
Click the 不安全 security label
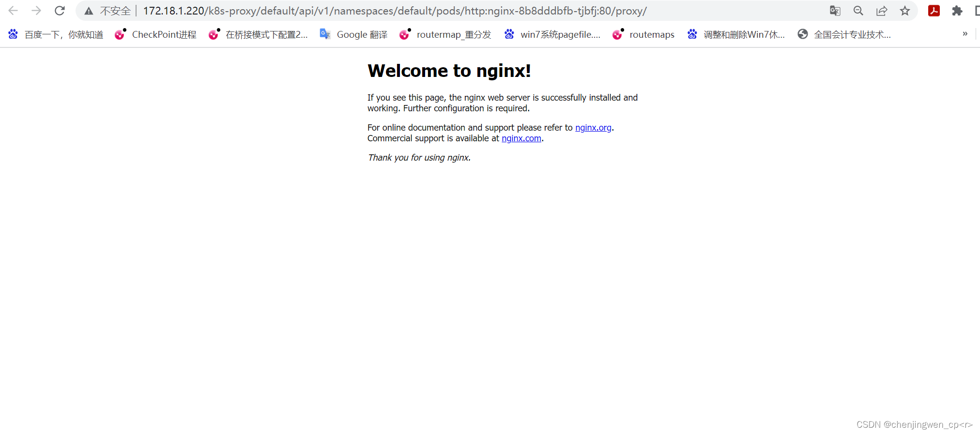pos(115,11)
